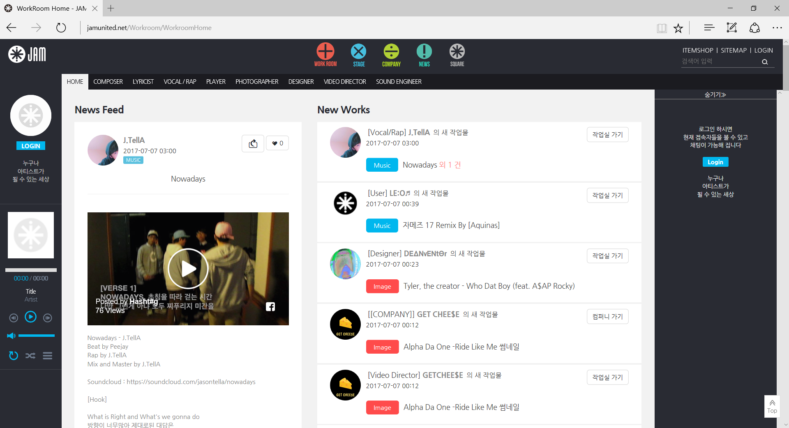Open the Square section icon
789x428 pixels.
click(x=457, y=54)
